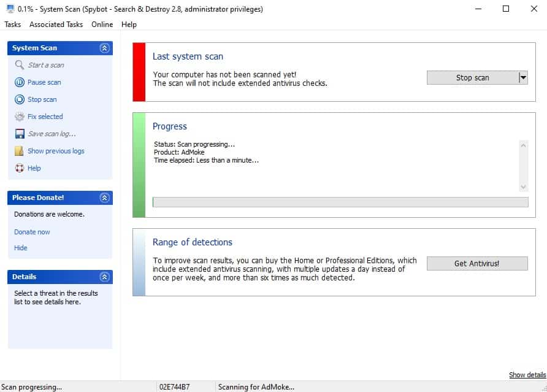547x392 pixels.
Task: Open the Help menu in menu bar
Action: coord(129,25)
